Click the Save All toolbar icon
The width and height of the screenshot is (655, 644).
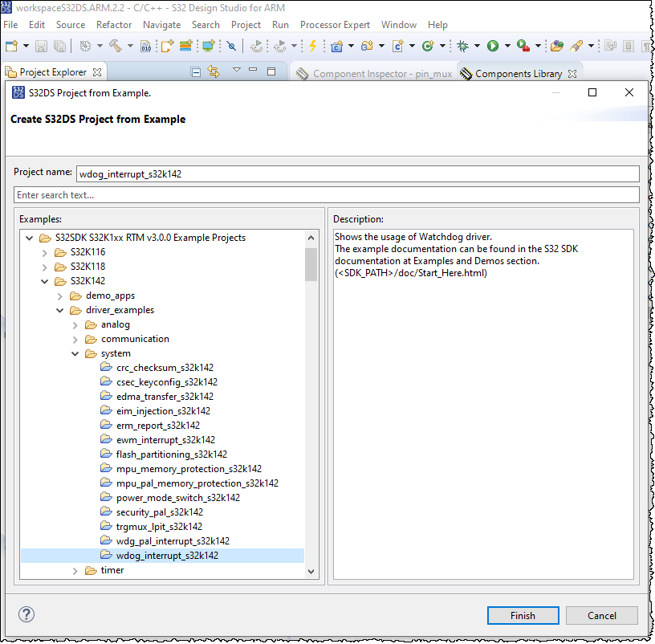click(59, 46)
